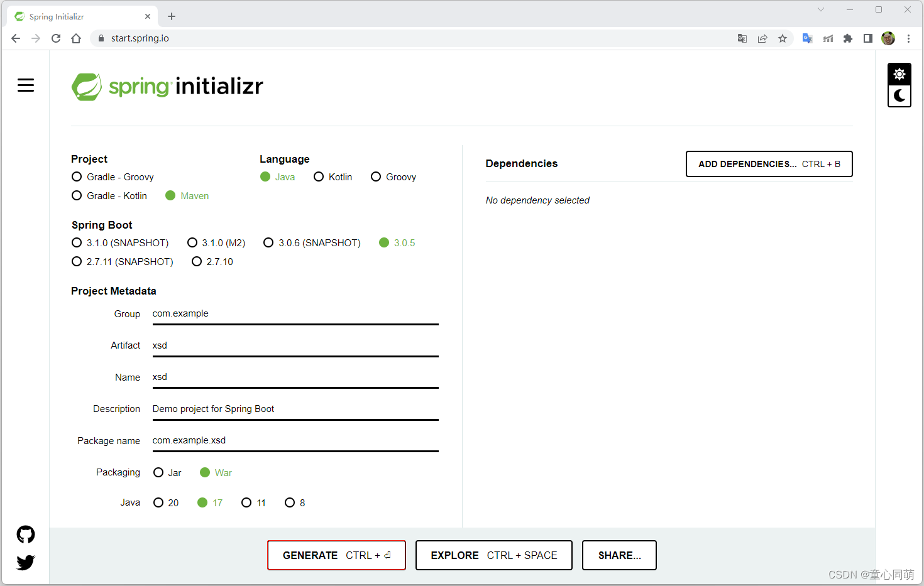Close the Spring Initializr tab
The width and height of the screenshot is (924, 586).
148,16
